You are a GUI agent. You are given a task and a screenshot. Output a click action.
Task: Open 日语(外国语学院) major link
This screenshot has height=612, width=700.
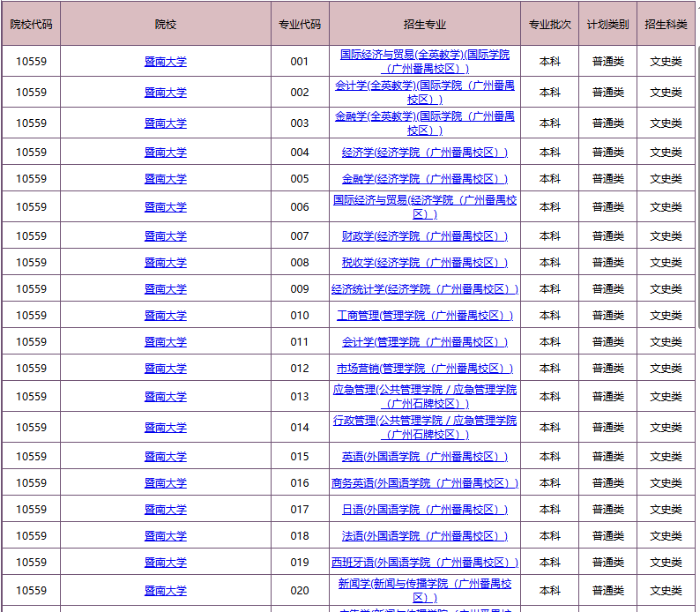(x=425, y=510)
